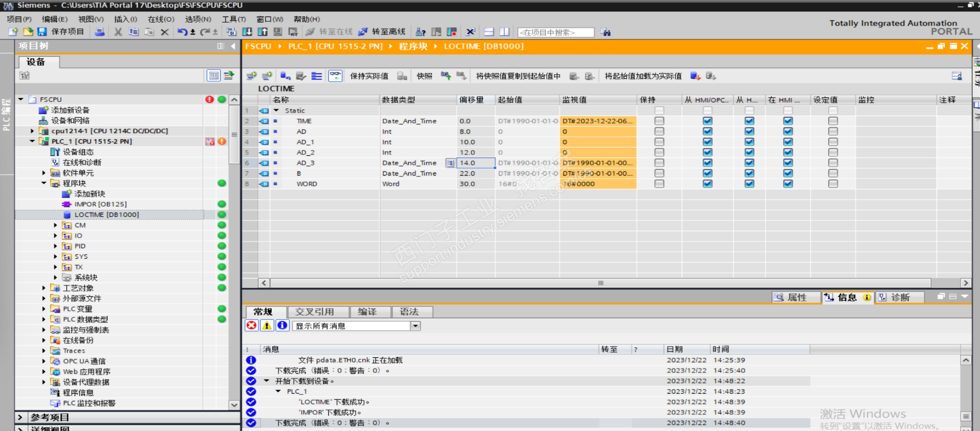
Task: Click the upload from device icon
Action: coord(263,32)
